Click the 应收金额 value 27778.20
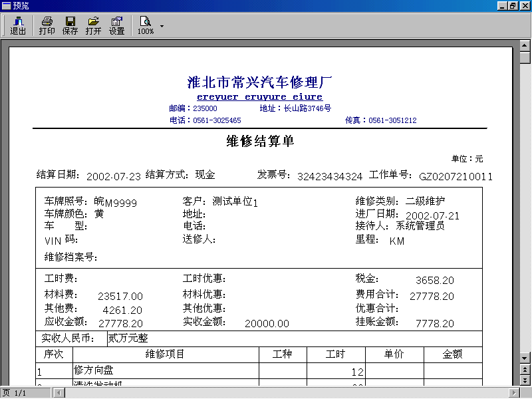The width and height of the screenshot is (532, 399). [x=120, y=323]
